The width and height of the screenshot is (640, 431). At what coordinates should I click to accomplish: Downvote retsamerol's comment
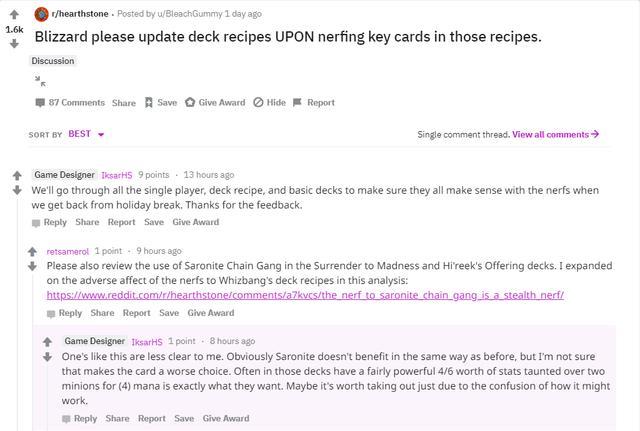[32, 267]
